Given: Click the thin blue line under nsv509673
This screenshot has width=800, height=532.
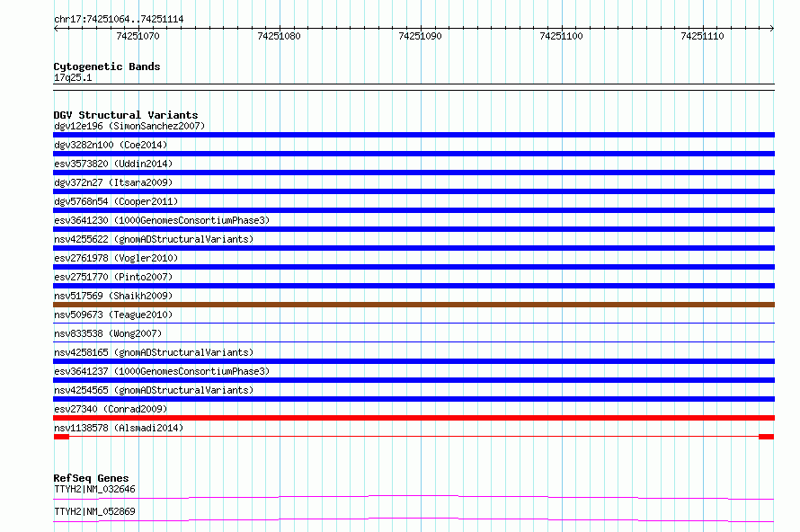Looking at the screenshot, I should click(413, 323).
